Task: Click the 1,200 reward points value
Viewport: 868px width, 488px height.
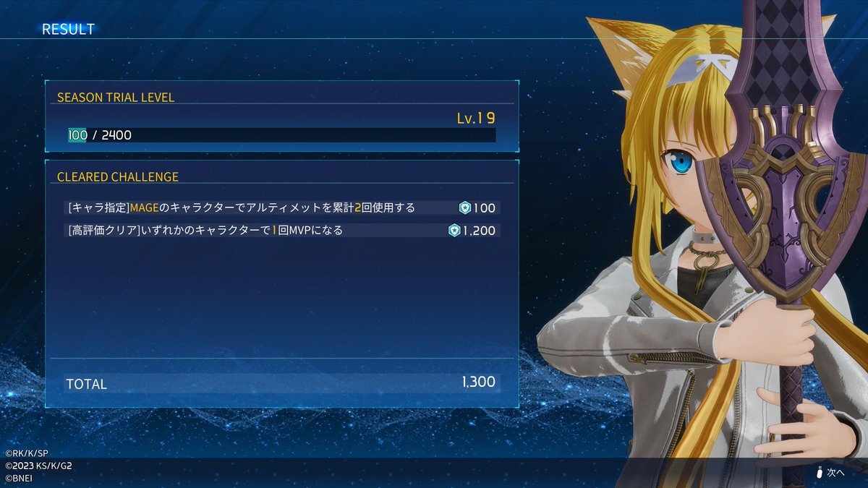Action: tap(480, 231)
